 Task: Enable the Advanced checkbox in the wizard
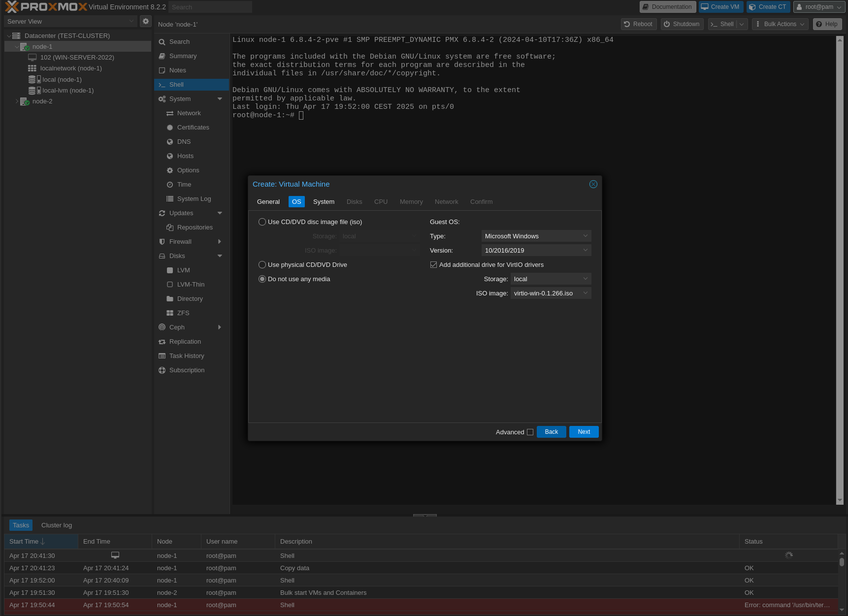(x=530, y=432)
